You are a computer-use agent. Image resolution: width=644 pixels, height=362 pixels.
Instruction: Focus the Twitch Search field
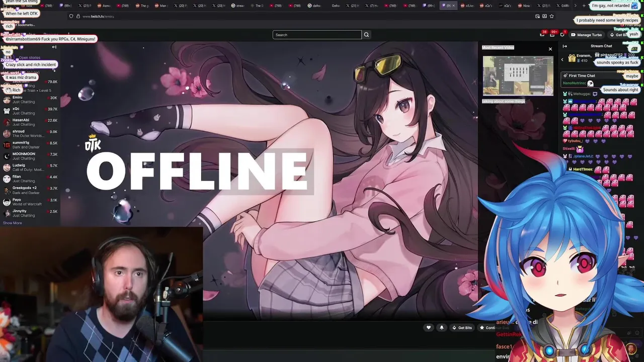click(317, 35)
